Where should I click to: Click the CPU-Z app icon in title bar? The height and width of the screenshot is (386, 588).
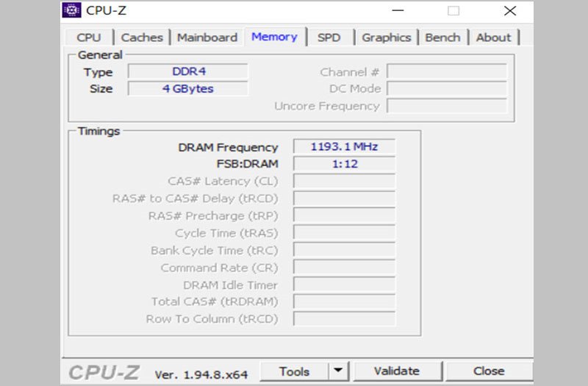(x=72, y=10)
